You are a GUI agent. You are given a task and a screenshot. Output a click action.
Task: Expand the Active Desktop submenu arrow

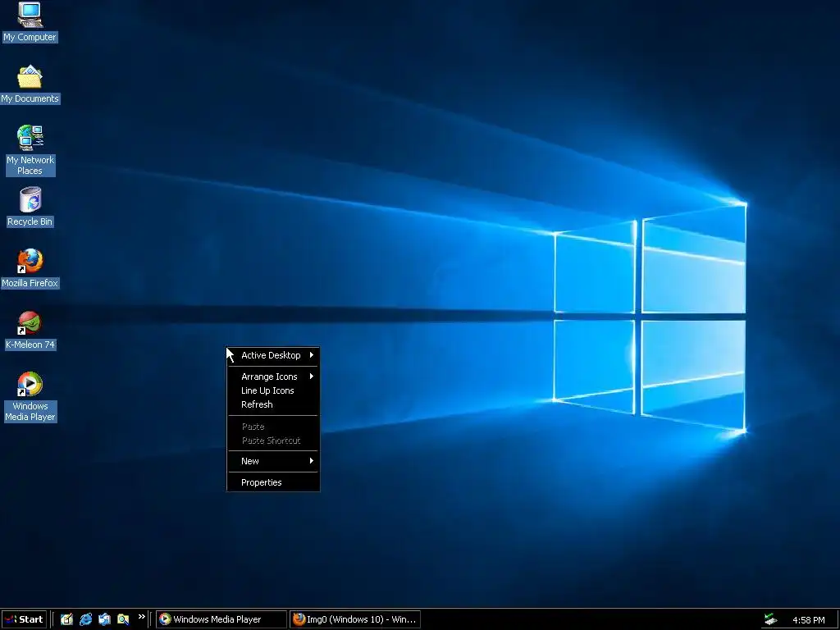tap(311, 355)
